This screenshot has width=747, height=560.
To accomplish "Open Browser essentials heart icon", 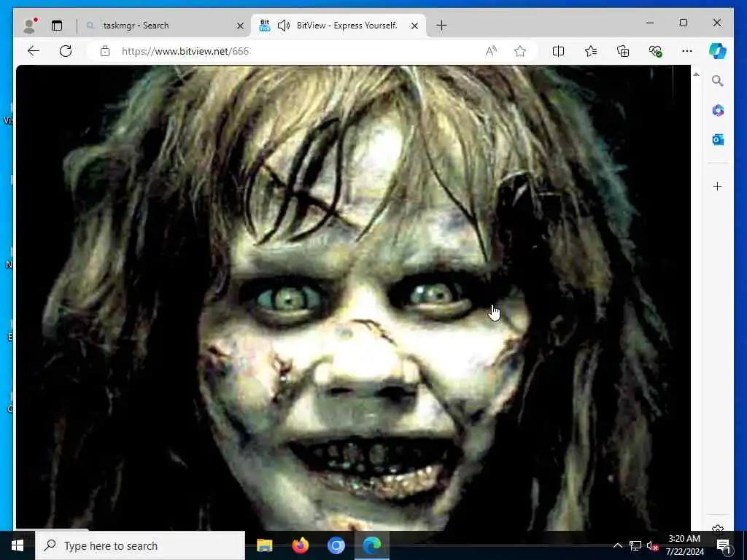I will tap(656, 51).
